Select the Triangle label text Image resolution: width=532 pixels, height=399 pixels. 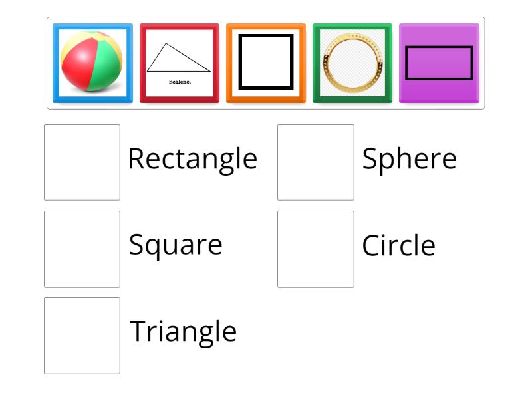pyautogui.click(x=184, y=331)
